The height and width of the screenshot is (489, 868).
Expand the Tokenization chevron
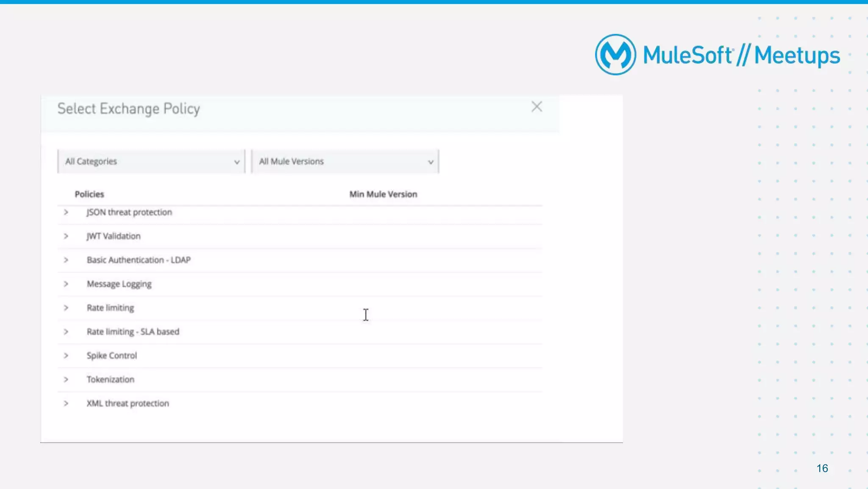66,379
